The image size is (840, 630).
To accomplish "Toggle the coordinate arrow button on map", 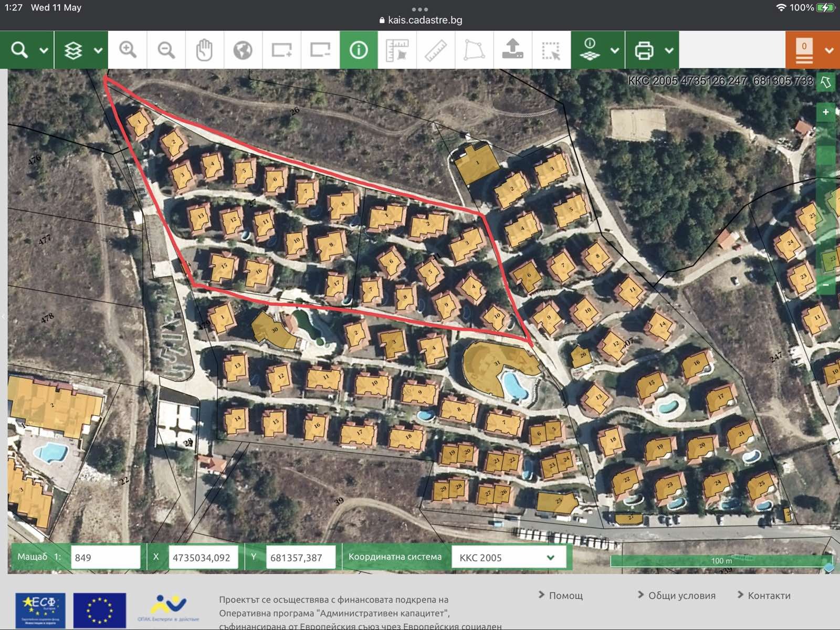I will pos(826,81).
